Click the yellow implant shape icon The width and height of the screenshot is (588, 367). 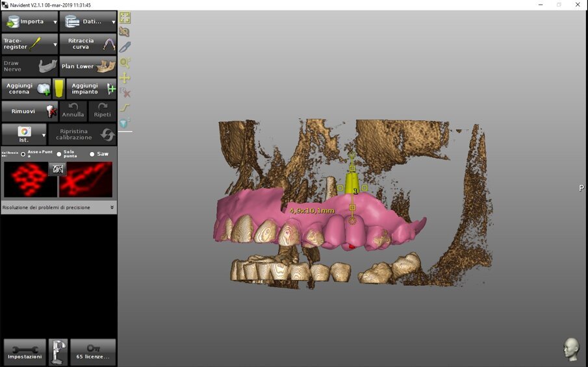tap(58, 89)
